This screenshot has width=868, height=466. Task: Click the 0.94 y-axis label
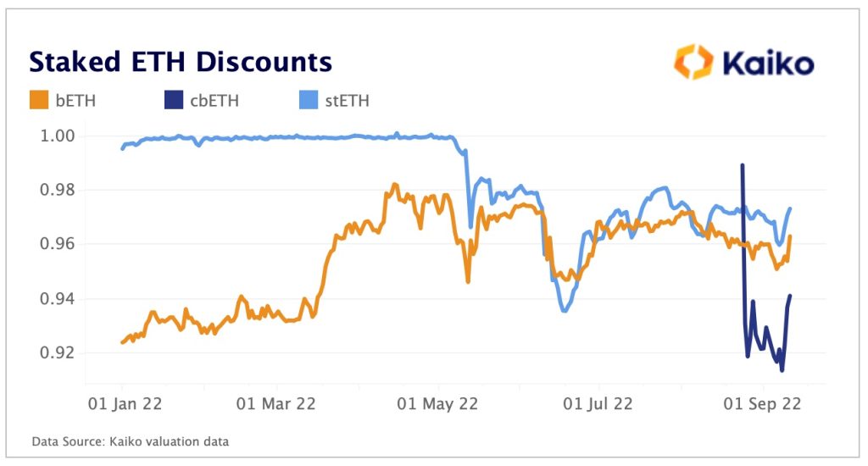click(58, 299)
